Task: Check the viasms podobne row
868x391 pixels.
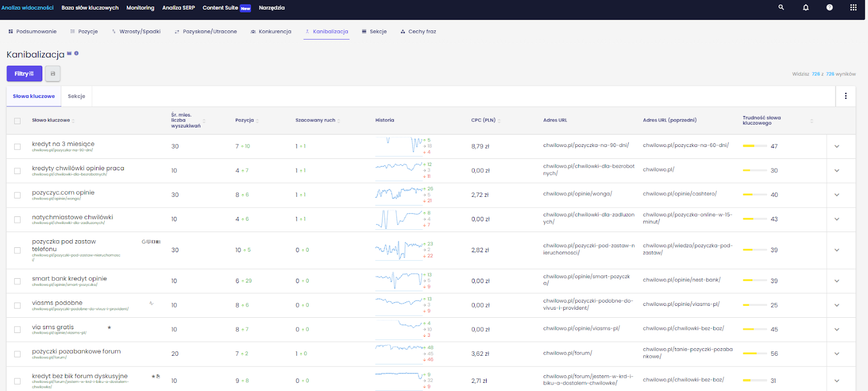Action: (x=17, y=306)
